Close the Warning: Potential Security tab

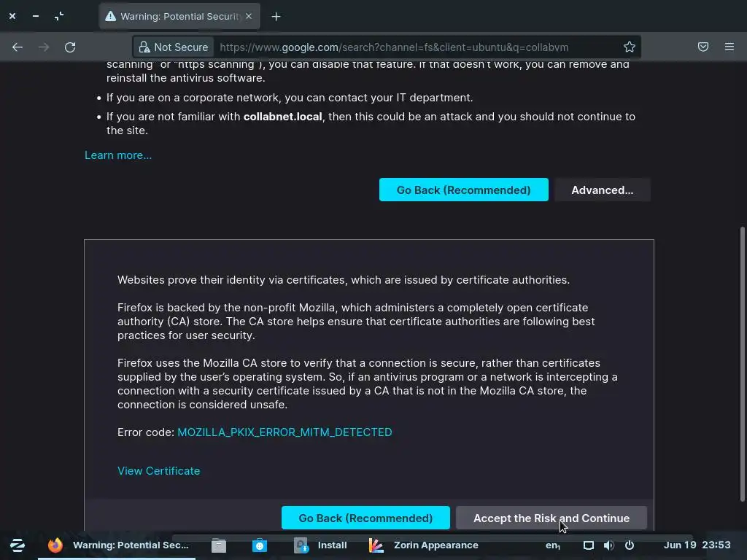249,16
